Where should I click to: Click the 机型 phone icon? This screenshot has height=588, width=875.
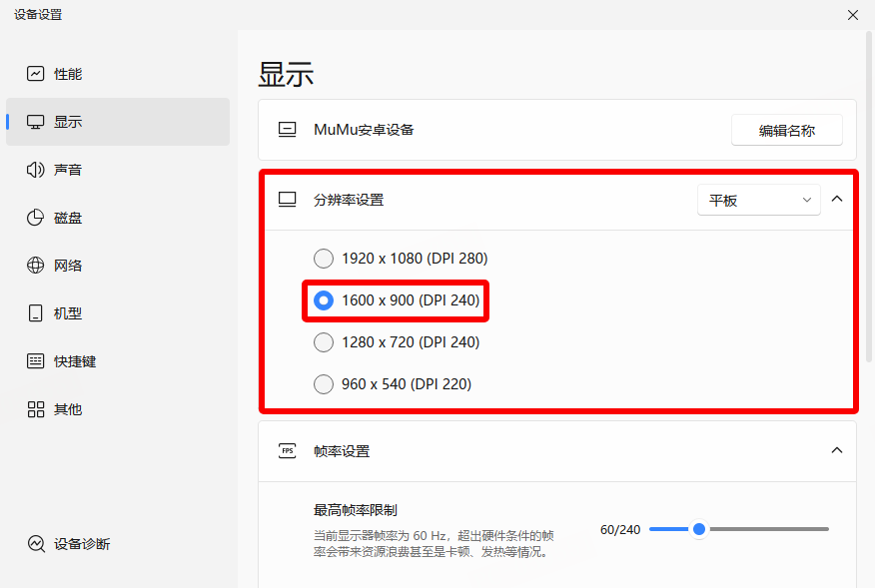[36, 313]
